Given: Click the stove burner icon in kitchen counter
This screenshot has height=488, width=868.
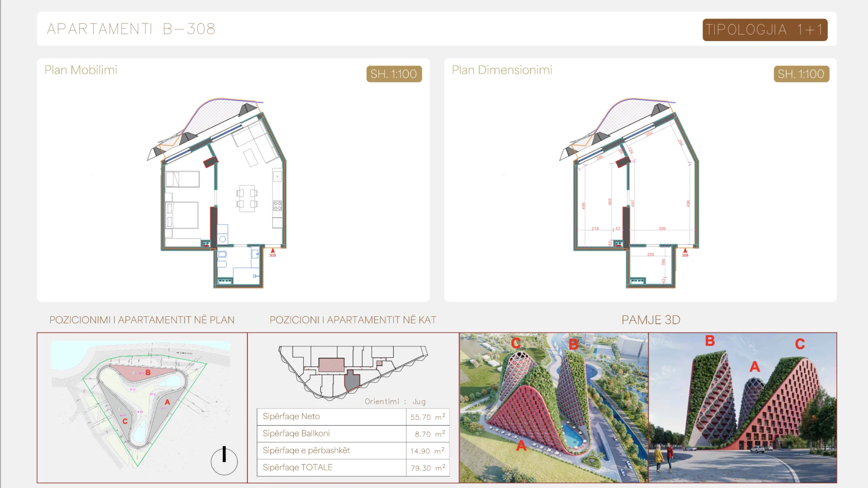Looking at the screenshot, I should [x=277, y=206].
